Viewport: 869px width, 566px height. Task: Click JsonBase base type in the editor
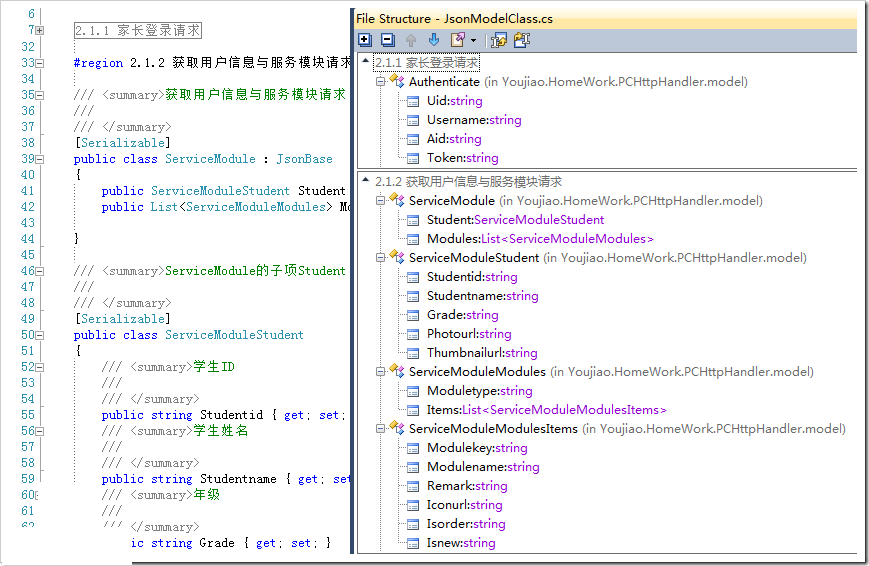coord(304,159)
